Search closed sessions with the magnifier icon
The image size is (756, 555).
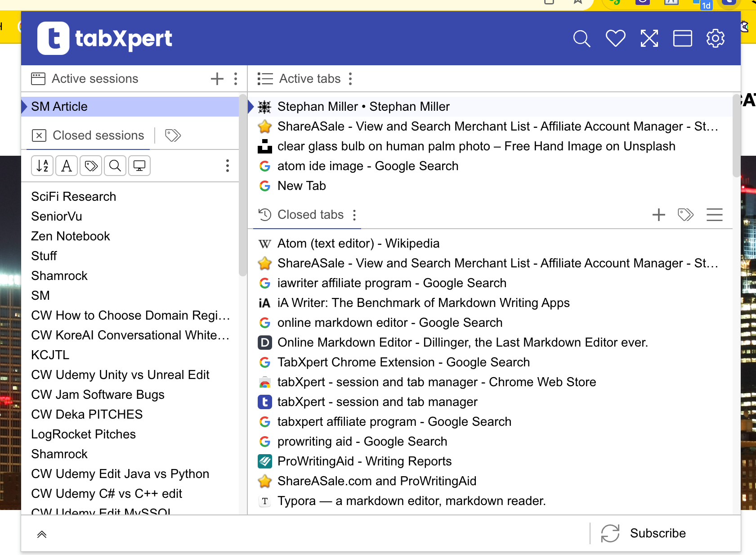115,166
